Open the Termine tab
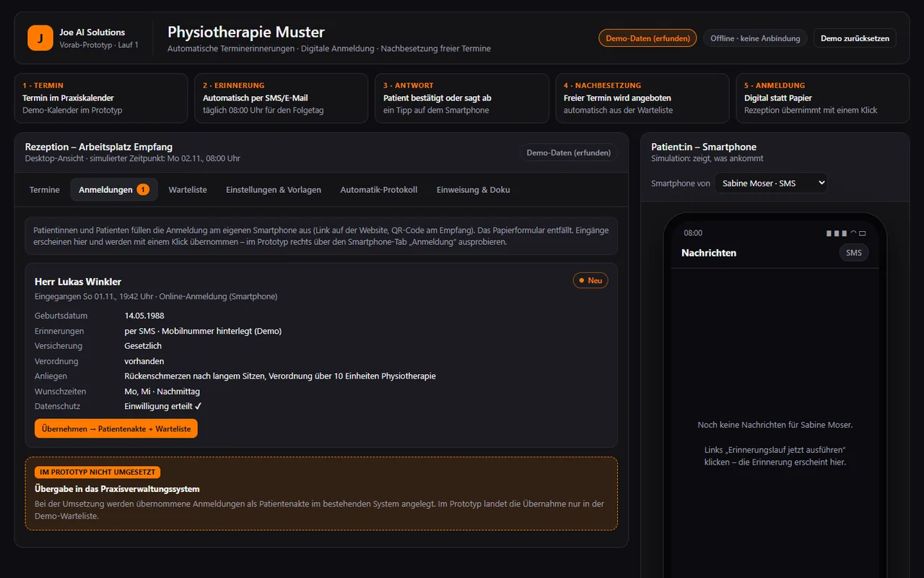Screen dimensions: 924x578 point(45,189)
